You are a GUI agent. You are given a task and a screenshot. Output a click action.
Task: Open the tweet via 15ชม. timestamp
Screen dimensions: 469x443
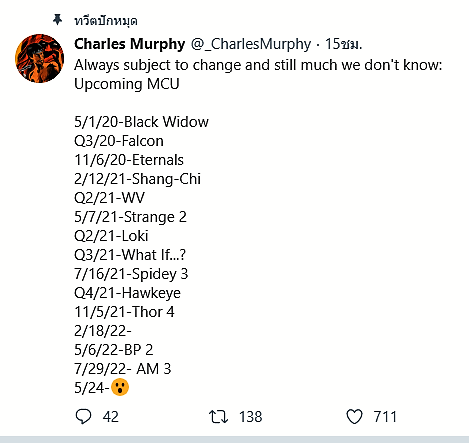pyautogui.click(x=343, y=44)
